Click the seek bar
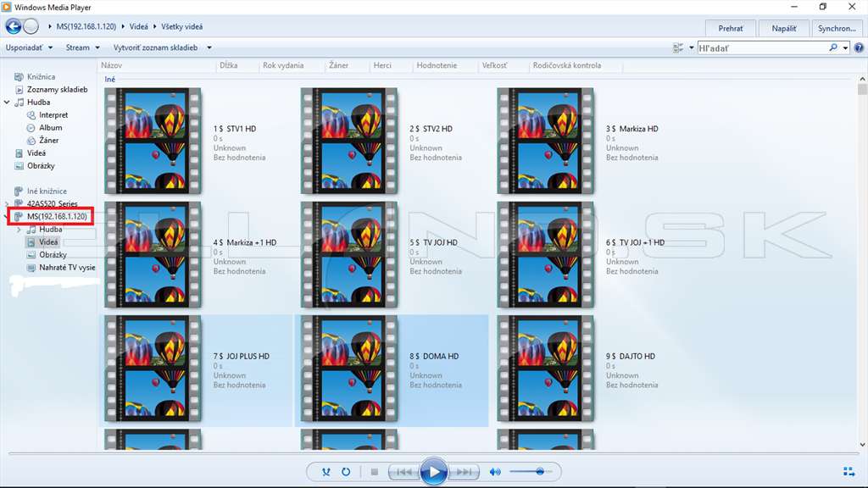This screenshot has height=488, width=868. click(x=433, y=454)
